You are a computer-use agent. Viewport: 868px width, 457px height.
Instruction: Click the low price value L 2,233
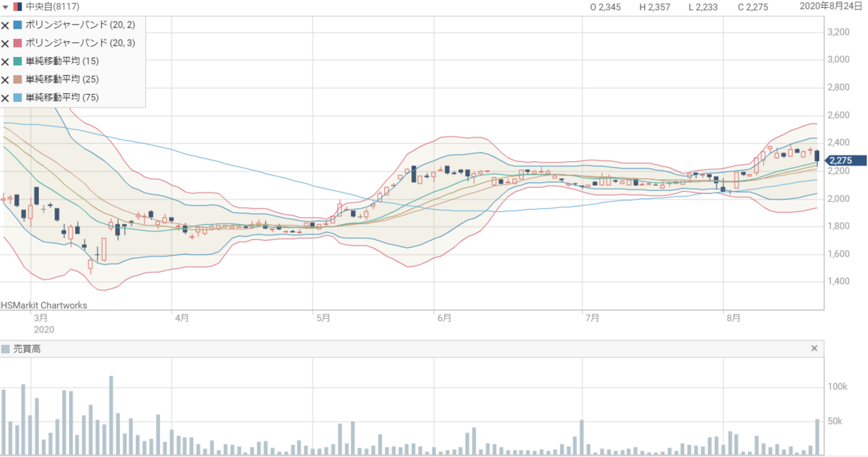pyautogui.click(x=703, y=7)
